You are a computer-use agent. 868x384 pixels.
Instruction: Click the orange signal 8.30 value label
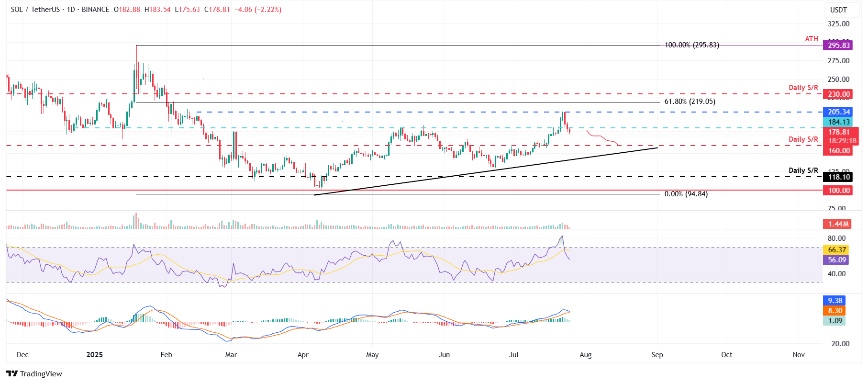pos(835,311)
